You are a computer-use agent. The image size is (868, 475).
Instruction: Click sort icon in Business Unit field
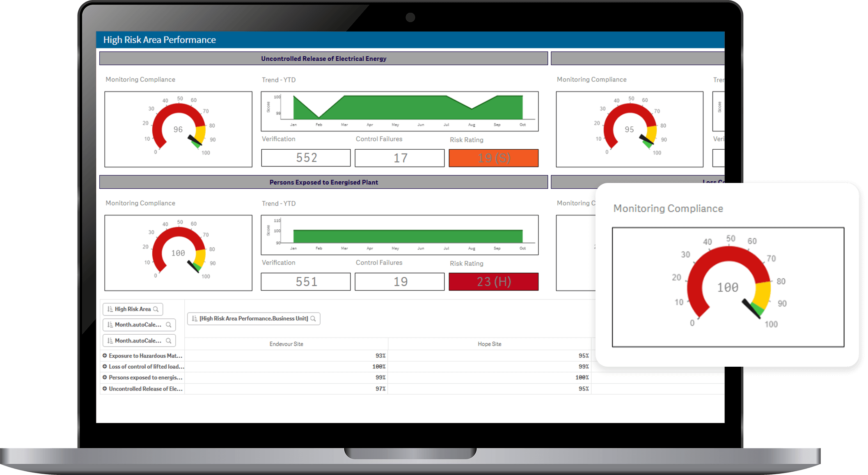point(195,319)
